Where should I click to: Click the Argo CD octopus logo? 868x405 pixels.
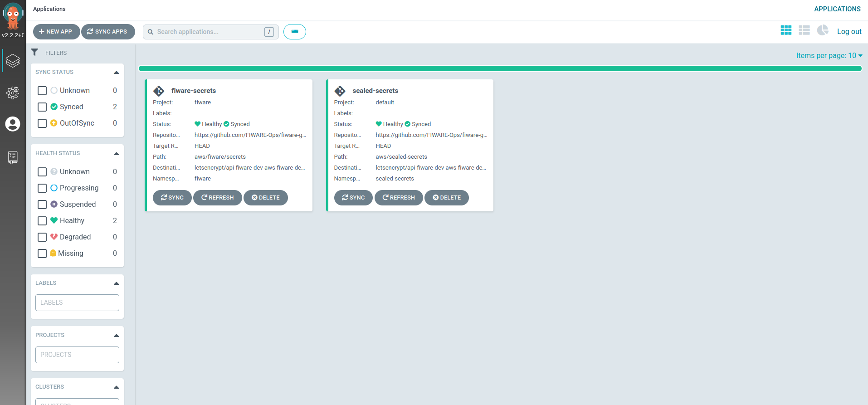pos(13,15)
